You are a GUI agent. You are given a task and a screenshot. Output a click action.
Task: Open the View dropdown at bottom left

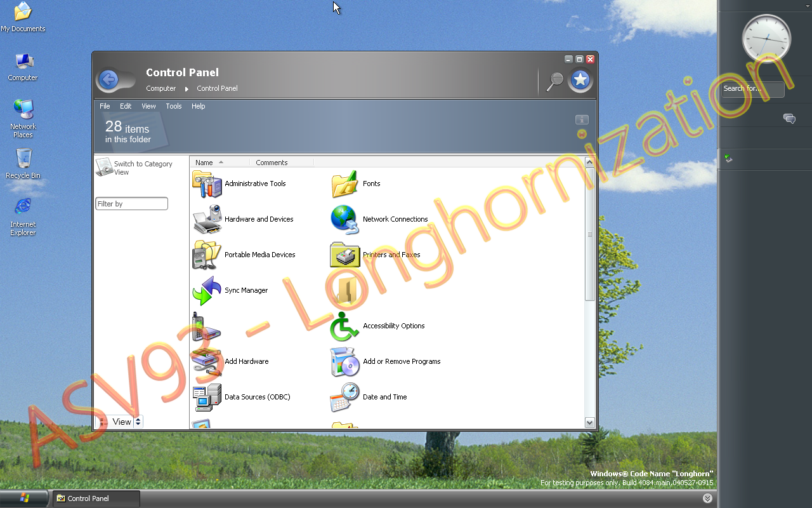tap(119, 422)
